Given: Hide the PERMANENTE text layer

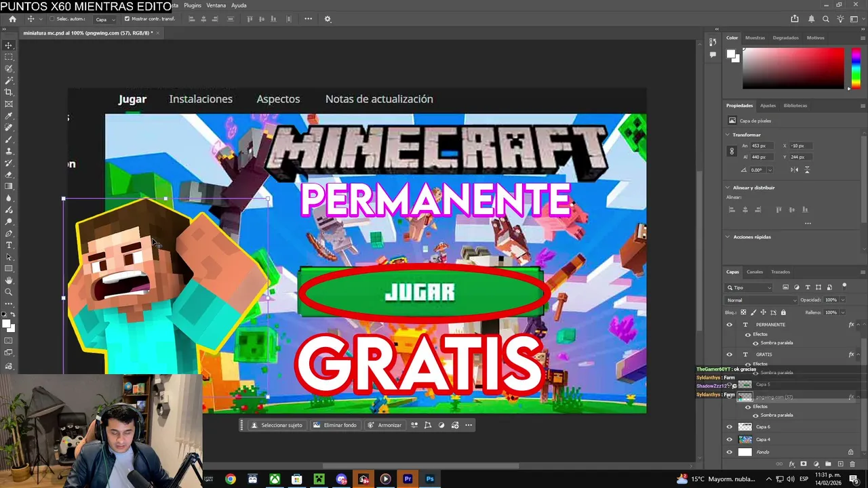Looking at the screenshot, I should tap(730, 325).
